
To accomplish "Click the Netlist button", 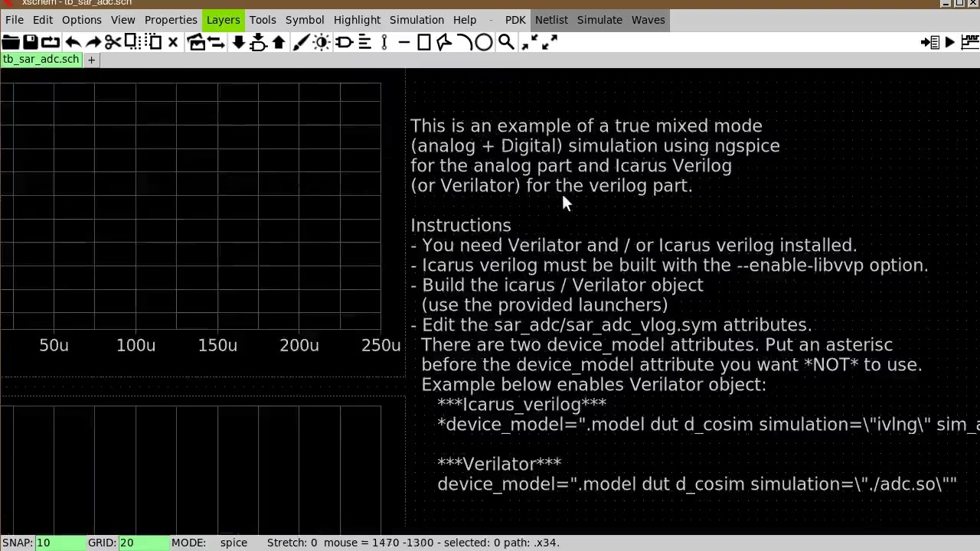I will click(x=551, y=19).
